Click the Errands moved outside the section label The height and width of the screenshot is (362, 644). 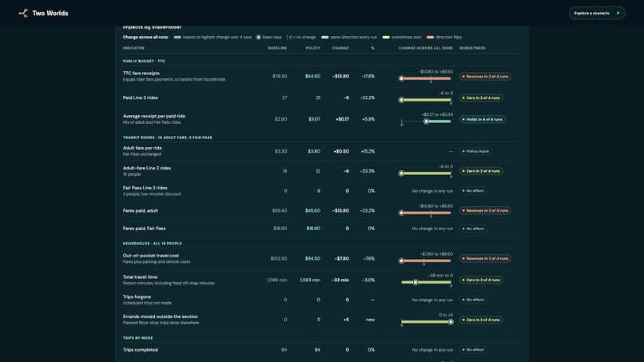click(x=160, y=316)
